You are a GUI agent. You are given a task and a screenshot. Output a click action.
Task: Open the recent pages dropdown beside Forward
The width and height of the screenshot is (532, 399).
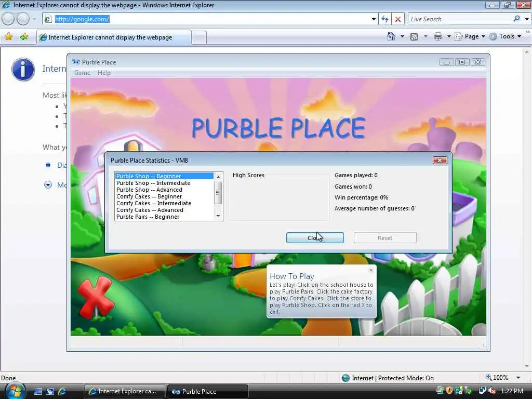point(34,19)
